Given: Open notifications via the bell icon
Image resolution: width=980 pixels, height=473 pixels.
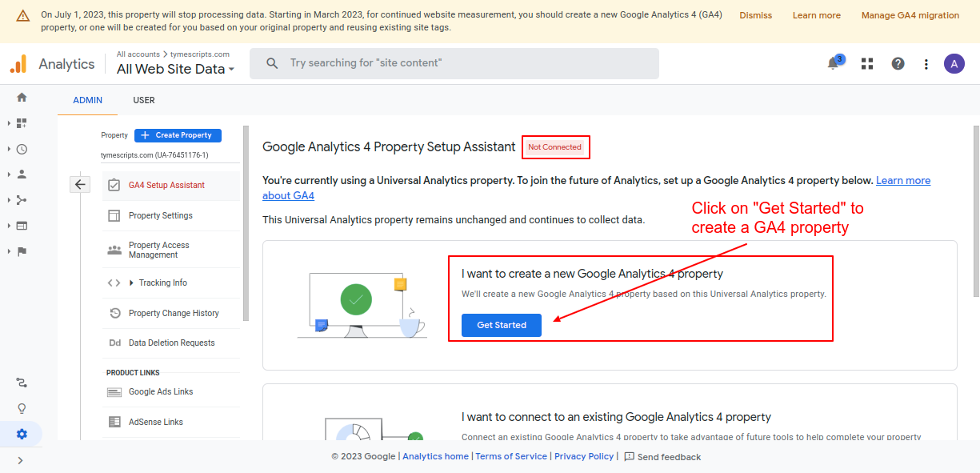Looking at the screenshot, I should [833, 63].
